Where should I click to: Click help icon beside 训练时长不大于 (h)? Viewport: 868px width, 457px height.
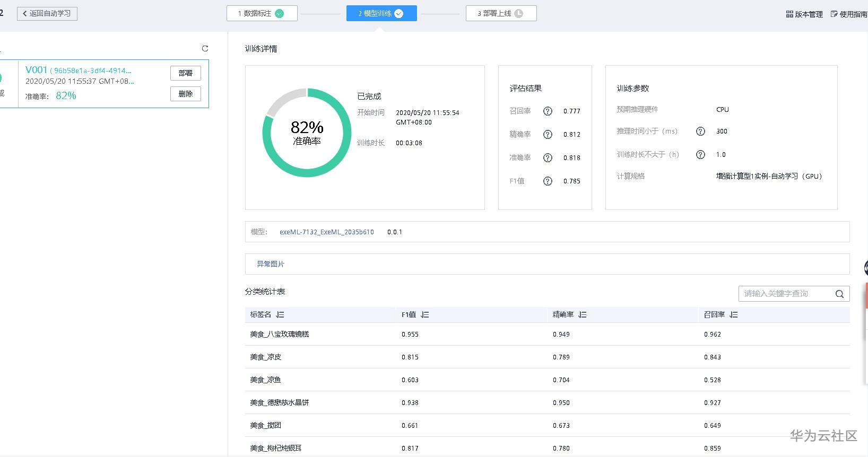click(700, 155)
